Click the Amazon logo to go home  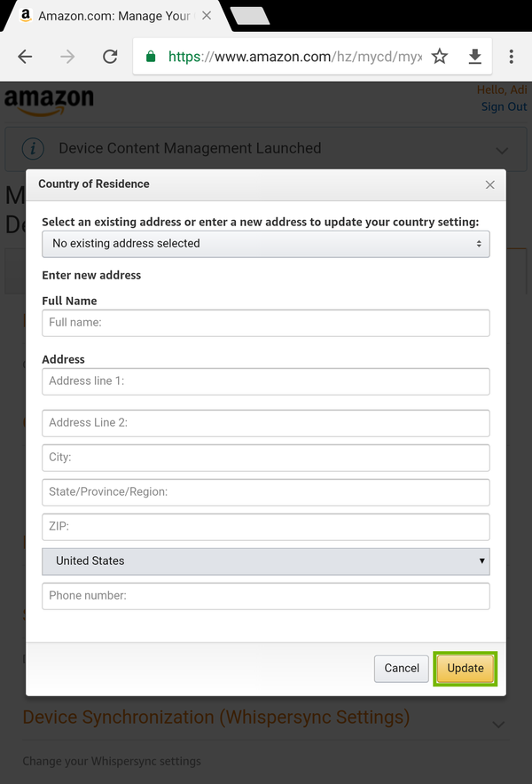pos(49,100)
